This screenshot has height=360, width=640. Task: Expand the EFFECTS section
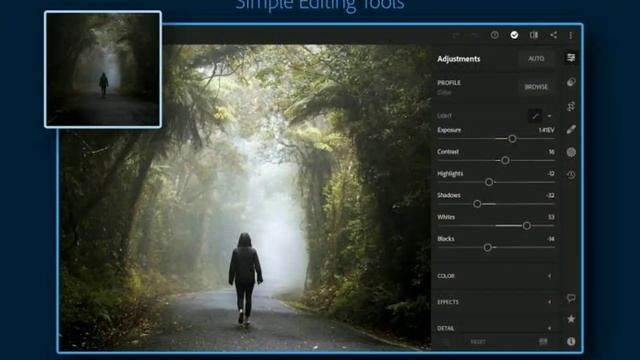496,302
